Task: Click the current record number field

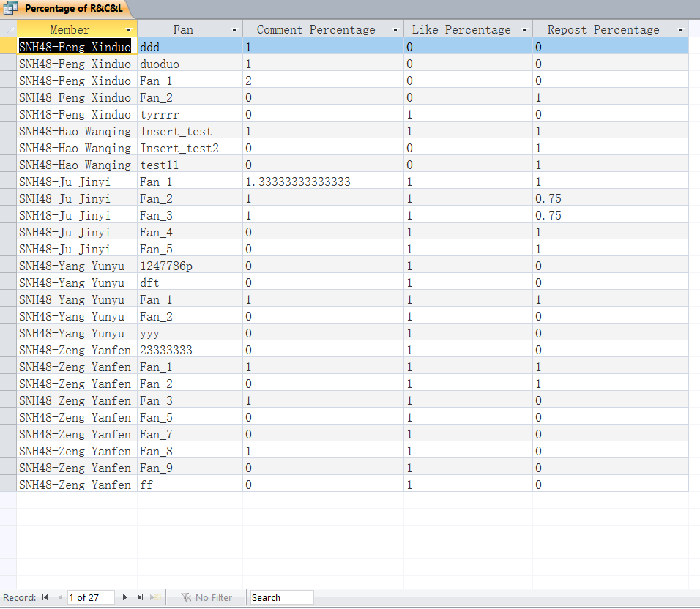Action: click(x=91, y=597)
